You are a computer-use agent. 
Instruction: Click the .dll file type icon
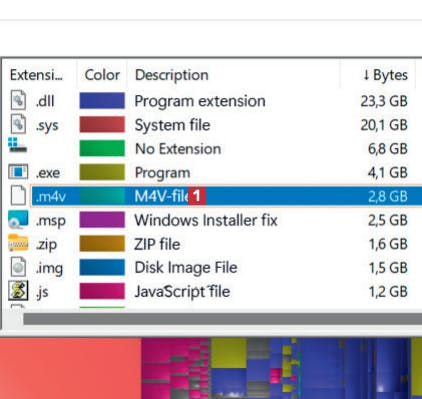click(x=18, y=100)
